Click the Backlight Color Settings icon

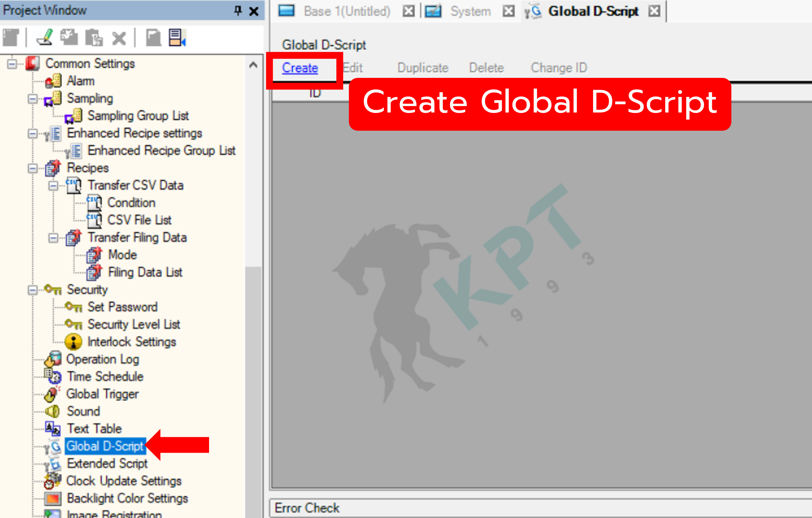click(x=53, y=499)
